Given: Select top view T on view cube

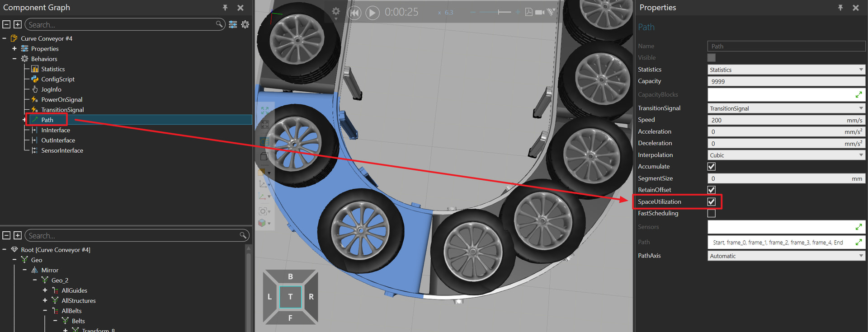Looking at the screenshot, I should pos(290,297).
